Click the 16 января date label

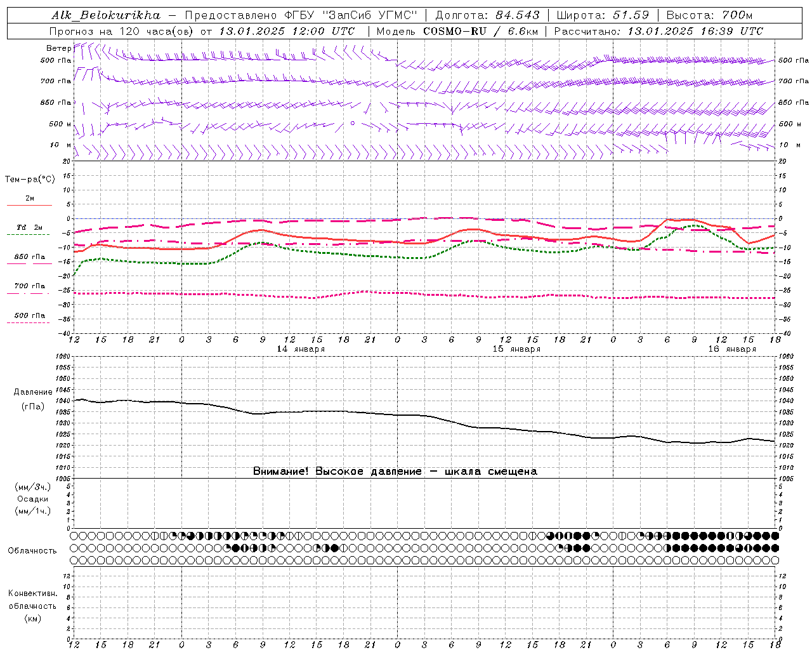[732, 349]
